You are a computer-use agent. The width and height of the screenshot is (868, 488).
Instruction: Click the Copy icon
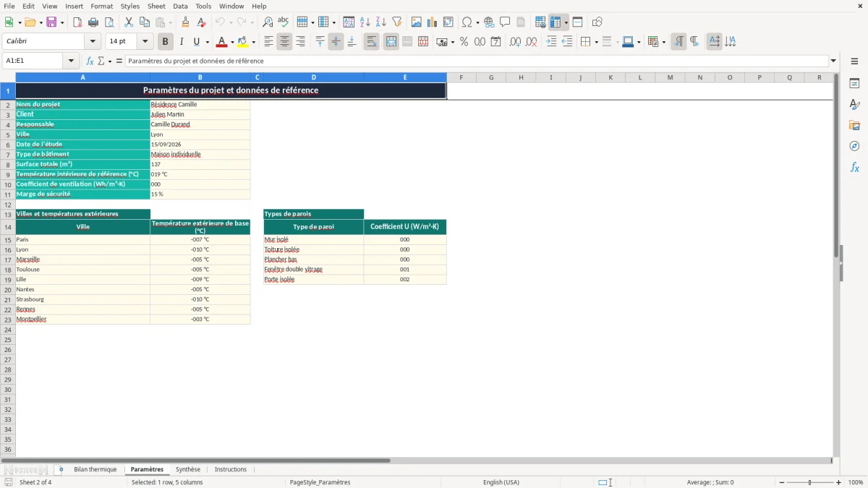tap(145, 22)
